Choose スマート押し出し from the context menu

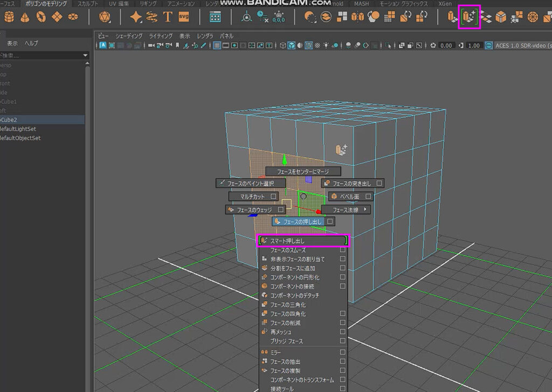[303, 241]
